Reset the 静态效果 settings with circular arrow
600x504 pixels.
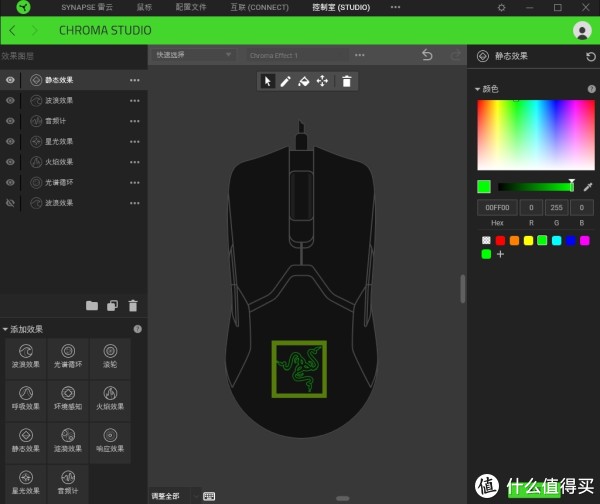click(x=591, y=57)
